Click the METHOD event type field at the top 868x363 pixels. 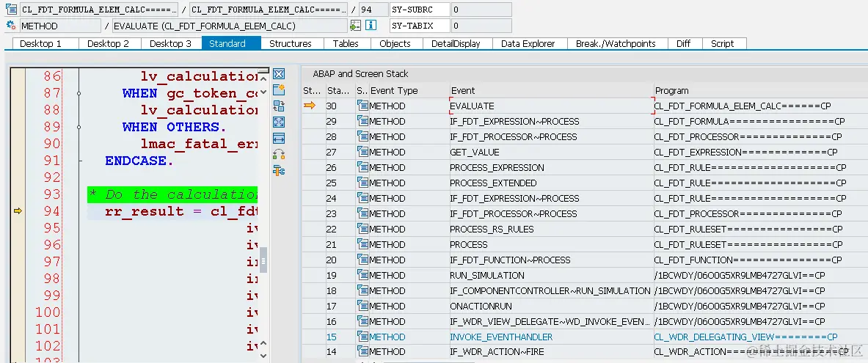click(60, 26)
